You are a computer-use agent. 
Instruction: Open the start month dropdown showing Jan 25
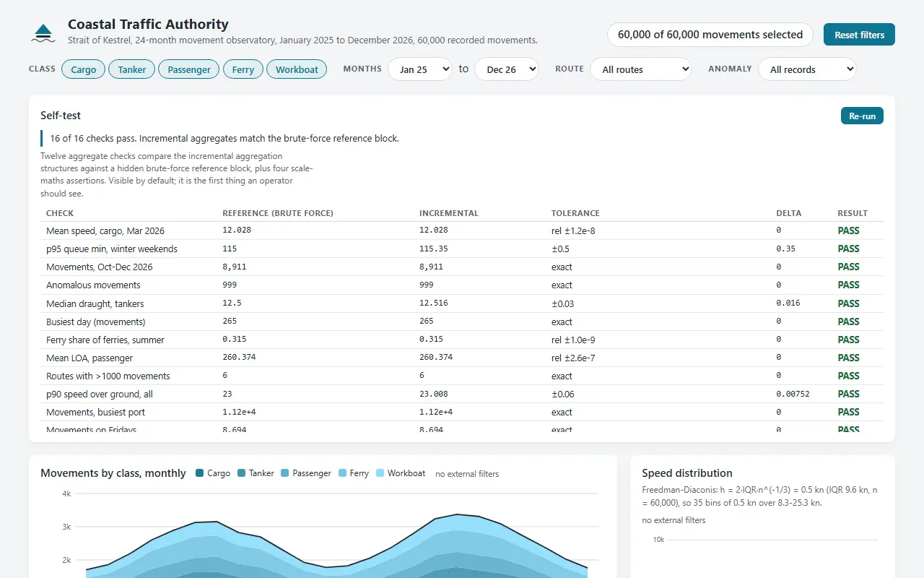click(x=420, y=69)
